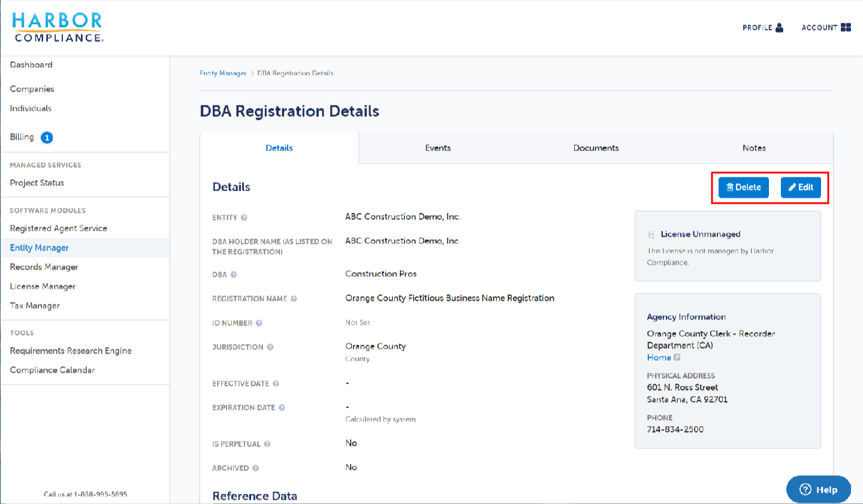Click the License Unmanaged status icon
This screenshot has height=504, width=863.
651,234
